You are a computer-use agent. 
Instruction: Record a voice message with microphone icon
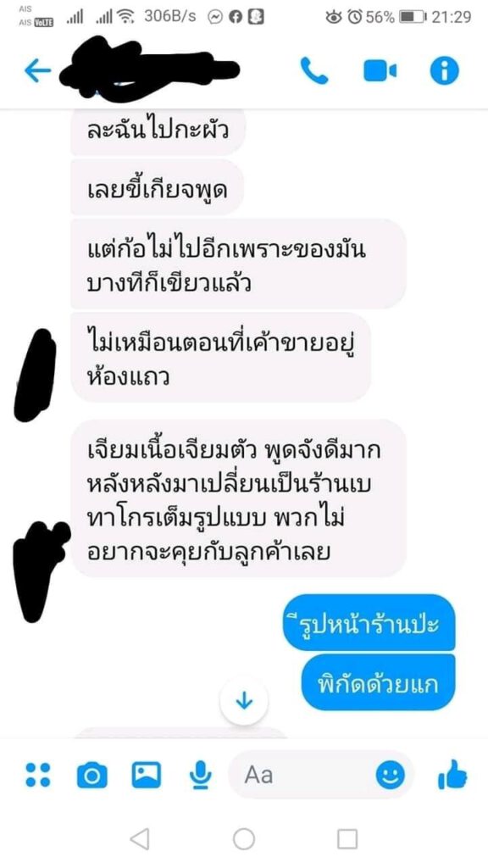200,775
